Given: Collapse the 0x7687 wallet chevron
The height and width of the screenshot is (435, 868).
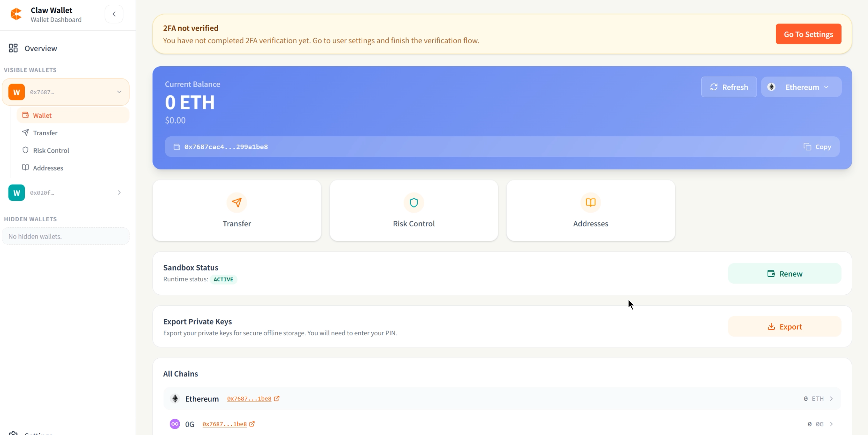Looking at the screenshot, I should click(119, 92).
